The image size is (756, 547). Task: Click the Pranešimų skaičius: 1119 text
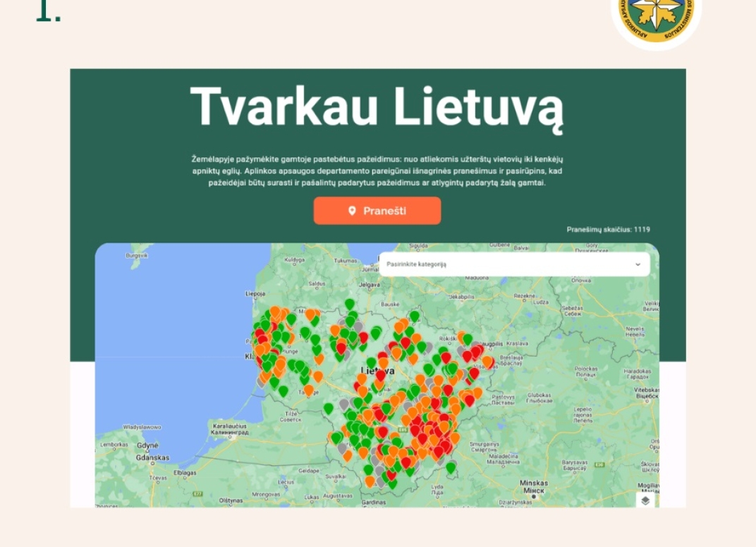[x=608, y=229]
